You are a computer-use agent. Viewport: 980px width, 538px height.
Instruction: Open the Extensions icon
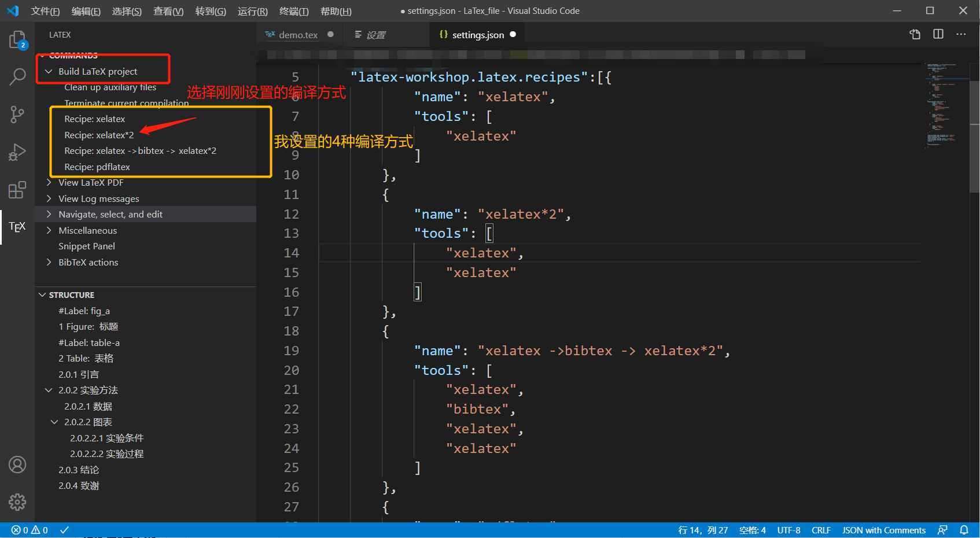pos(17,189)
